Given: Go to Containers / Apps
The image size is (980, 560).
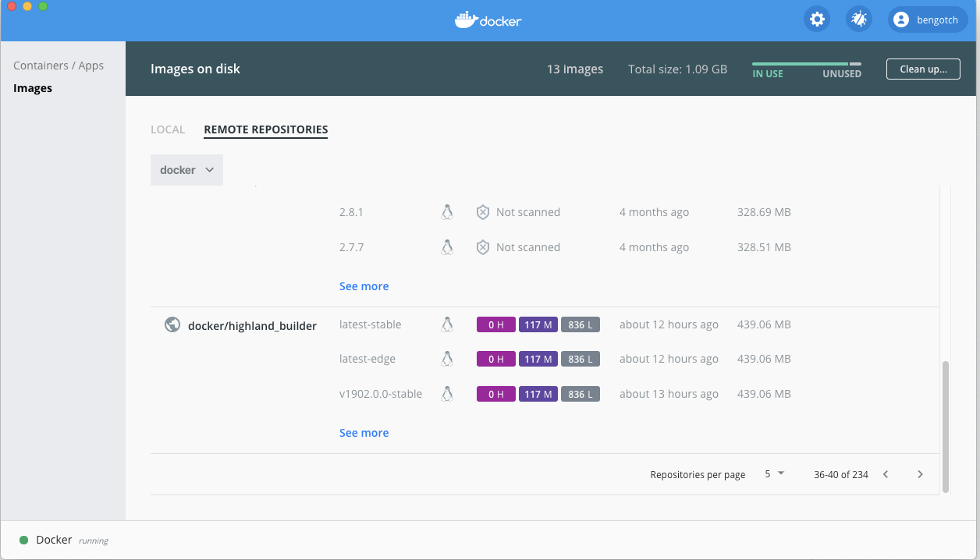Looking at the screenshot, I should tap(59, 66).
